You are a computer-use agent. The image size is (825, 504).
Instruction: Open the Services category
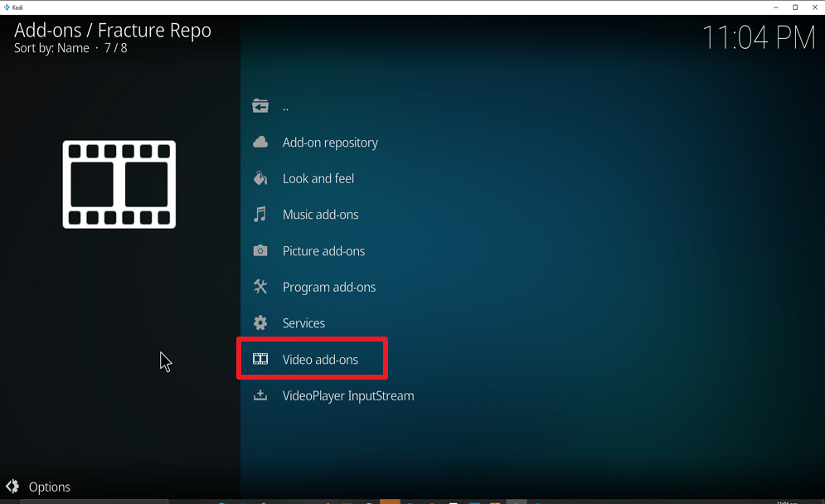pos(303,323)
